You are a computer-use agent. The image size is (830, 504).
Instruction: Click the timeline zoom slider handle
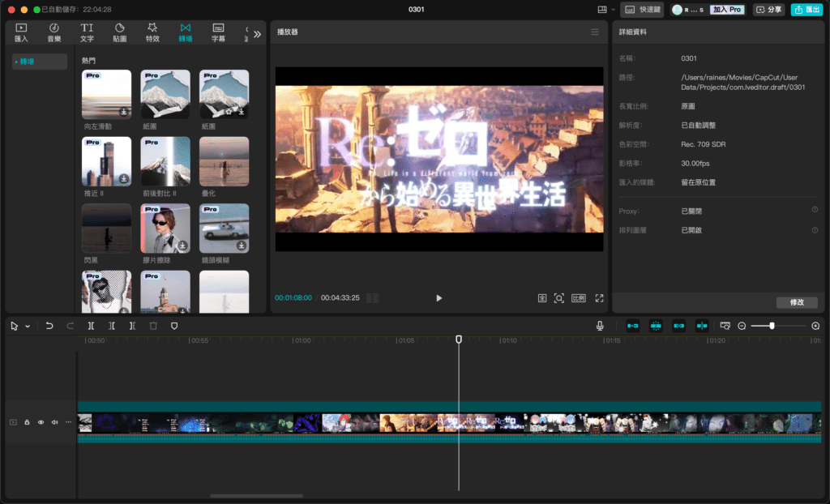[772, 326]
